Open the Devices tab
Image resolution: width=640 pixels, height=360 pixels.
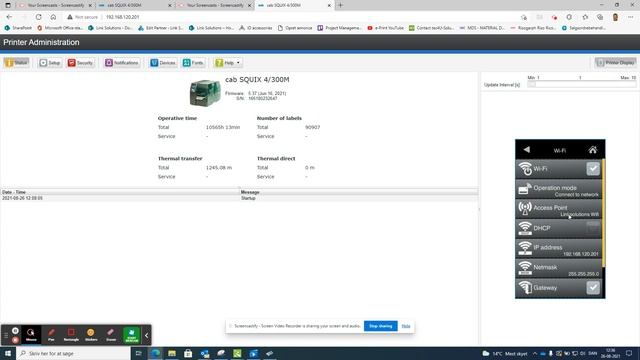point(163,63)
